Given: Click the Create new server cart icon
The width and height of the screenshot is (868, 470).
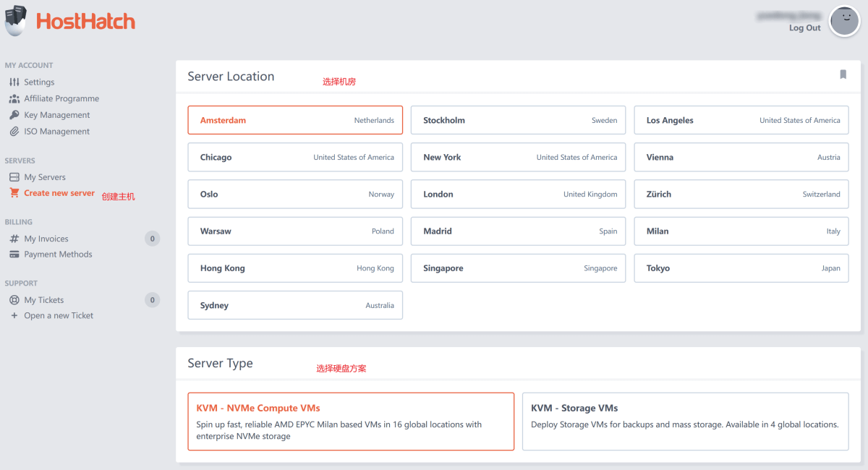Looking at the screenshot, I should [14, 193].
